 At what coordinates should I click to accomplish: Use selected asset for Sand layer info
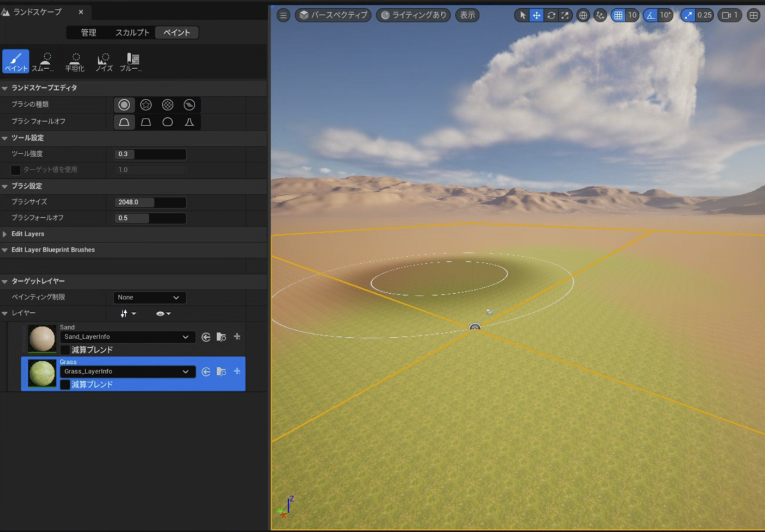[206, 337]
